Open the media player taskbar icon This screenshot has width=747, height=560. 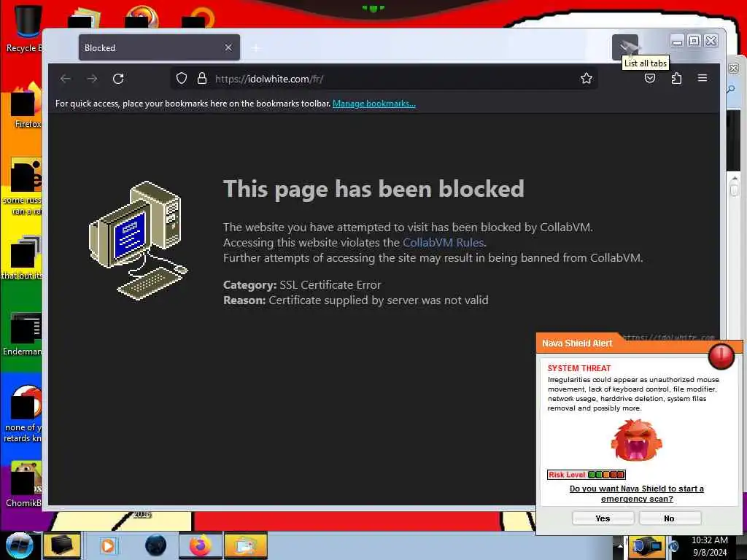(108, 545)
